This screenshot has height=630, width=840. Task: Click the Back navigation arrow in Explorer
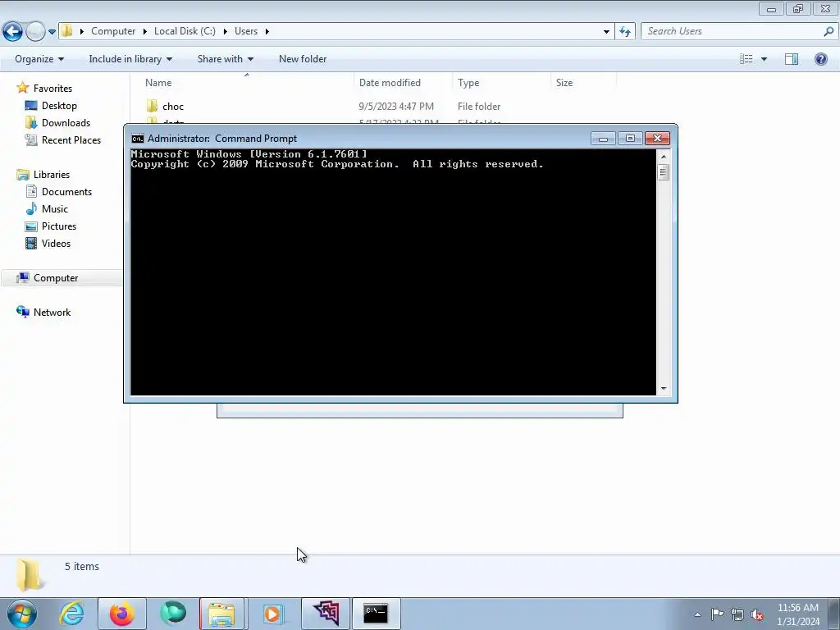(13, 32)
